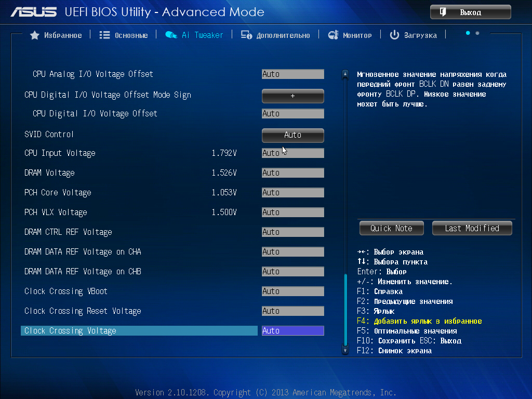Click the scrollbar down arrow
532x399 pixels.
345,350
